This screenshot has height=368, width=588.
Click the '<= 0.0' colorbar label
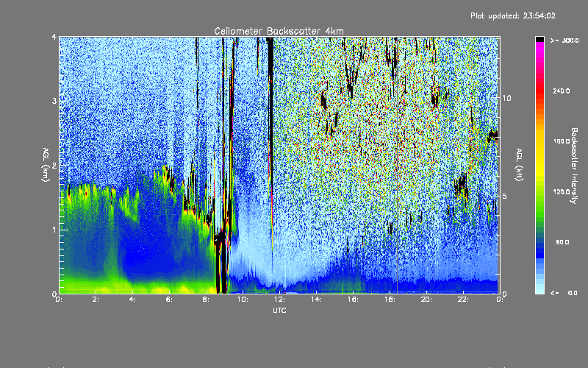pyautogui.click(x=564, y=293)
